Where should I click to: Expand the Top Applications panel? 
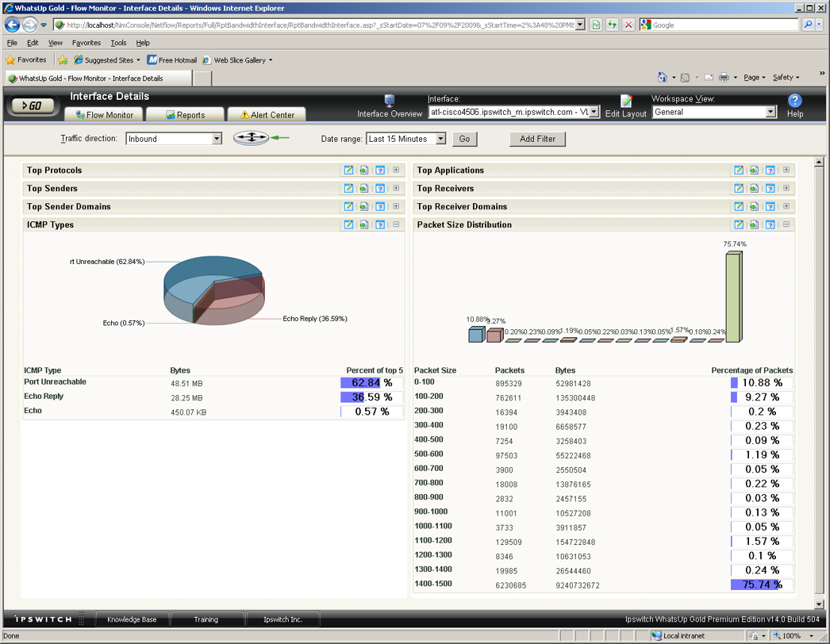pos(786,170)
